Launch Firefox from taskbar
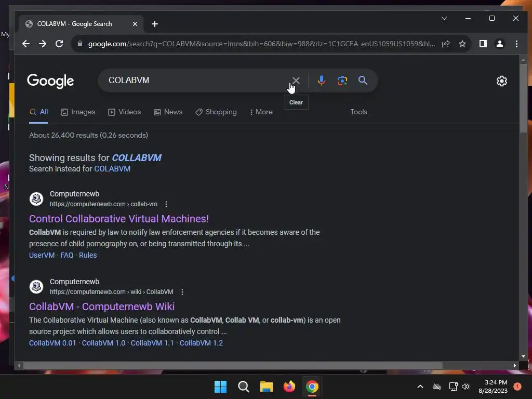This screenshot has height=399, width=532. [289, 387]
